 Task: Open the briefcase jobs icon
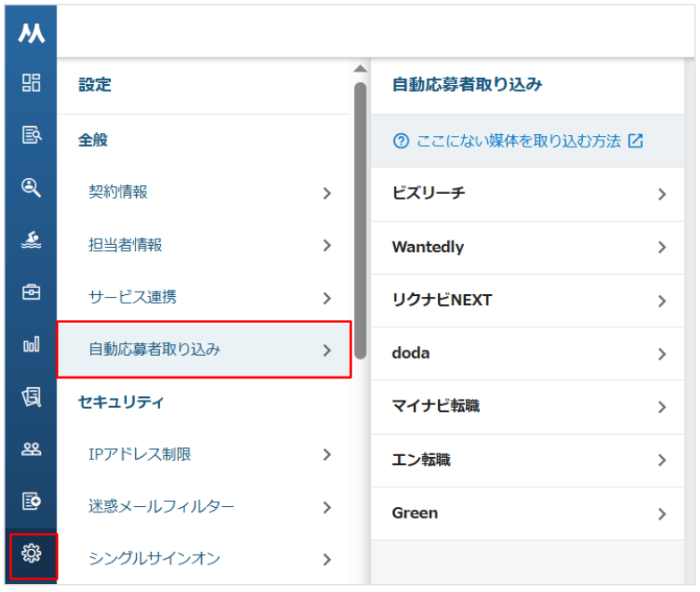(31, 292)
